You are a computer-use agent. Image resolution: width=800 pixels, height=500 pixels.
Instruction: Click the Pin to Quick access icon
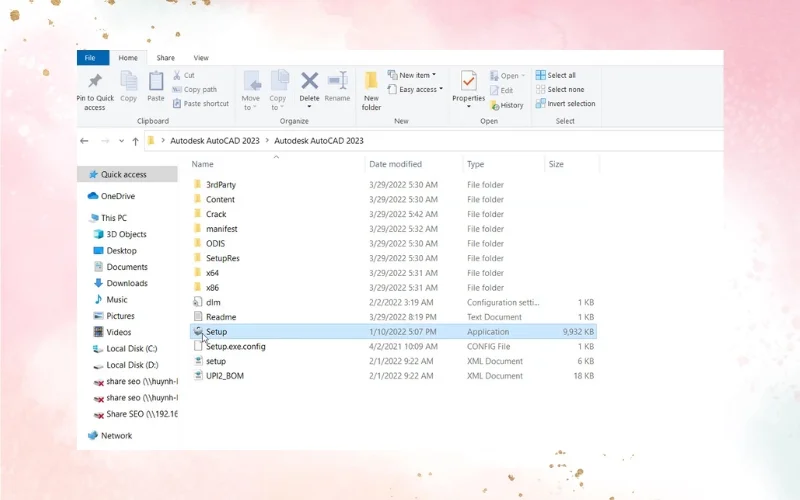point(95,82)
